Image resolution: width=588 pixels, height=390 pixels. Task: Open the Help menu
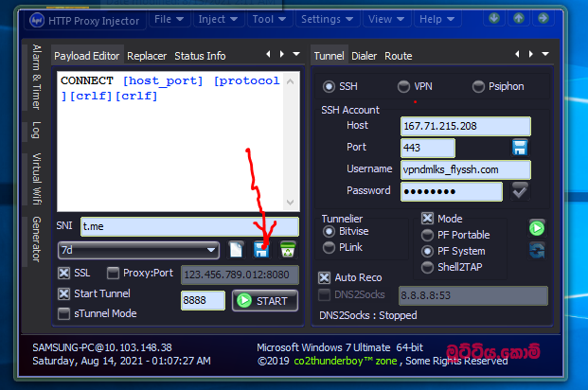click(x=437, y=19)
